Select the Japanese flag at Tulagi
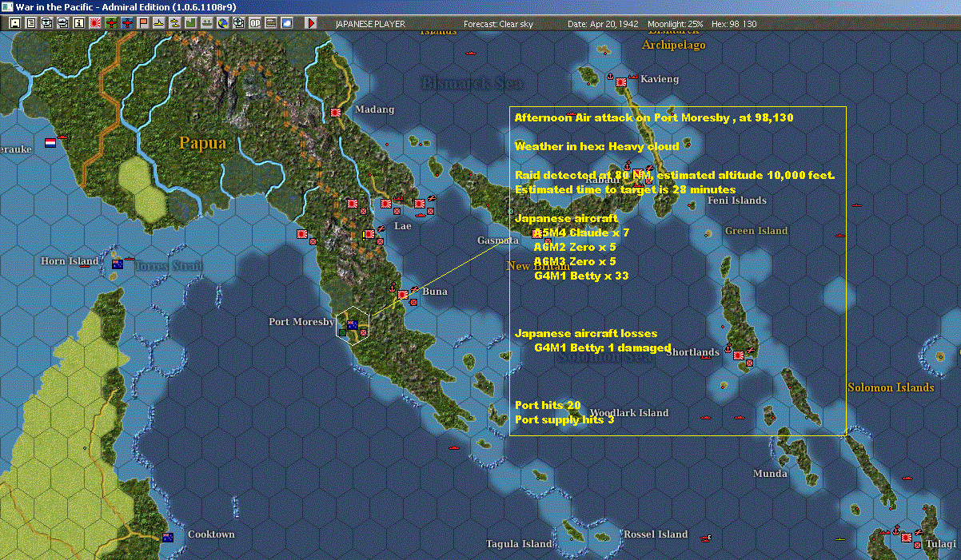 point(907,538)
